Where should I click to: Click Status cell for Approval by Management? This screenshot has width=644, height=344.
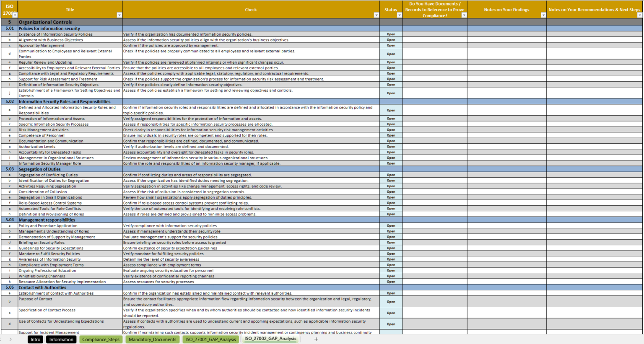click(x=391, y=46)
